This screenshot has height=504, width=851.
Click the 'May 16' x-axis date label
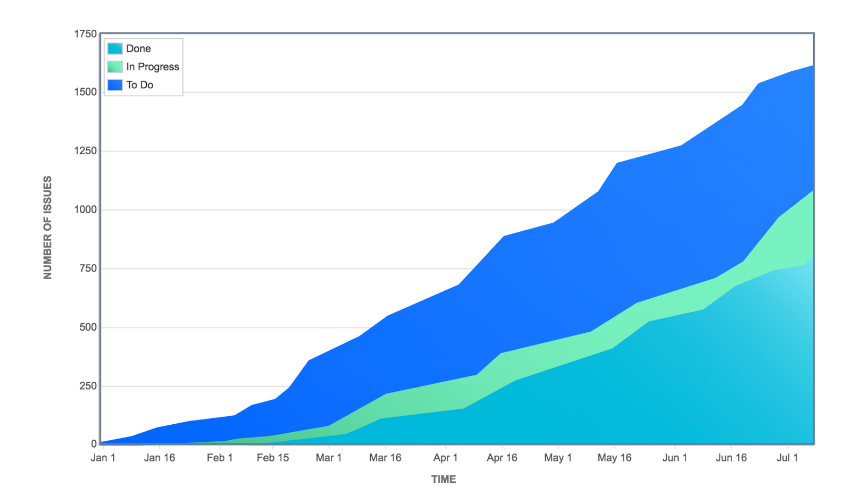pos(614,458)
